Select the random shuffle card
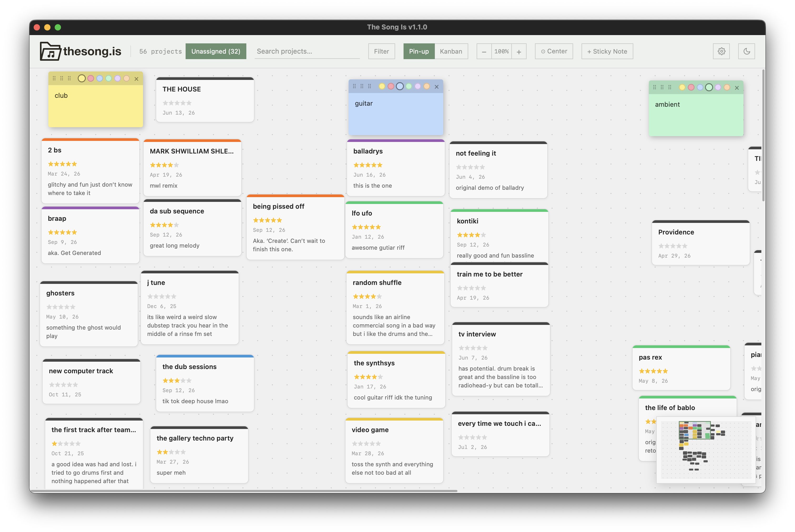795x532 pixels. (395, 307)
